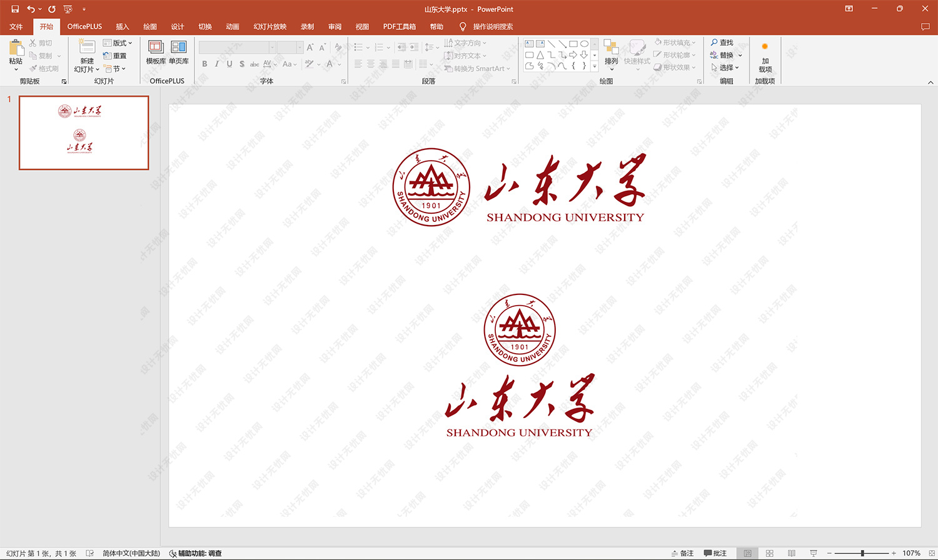Select the down arrow shape
This screenshot has height=560, width=938.
(584, 55)
